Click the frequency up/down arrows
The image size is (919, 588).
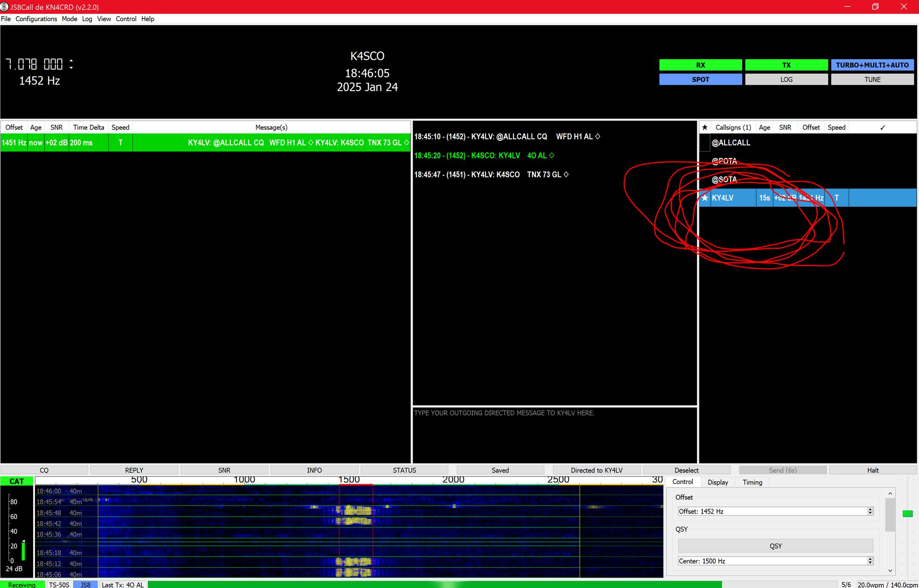coord(71,64)
